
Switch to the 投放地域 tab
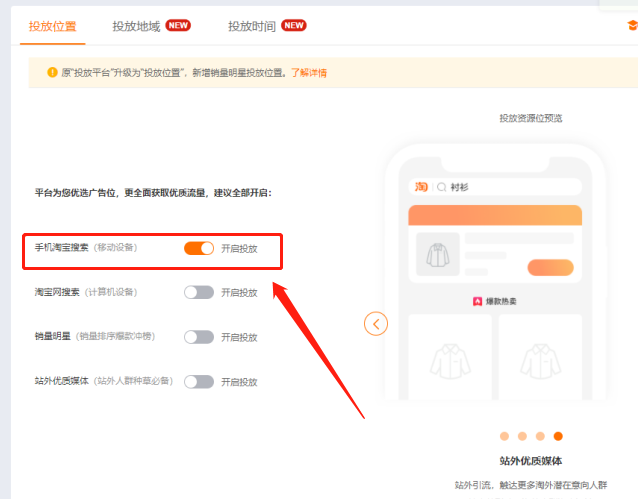[x=136, y=26]
